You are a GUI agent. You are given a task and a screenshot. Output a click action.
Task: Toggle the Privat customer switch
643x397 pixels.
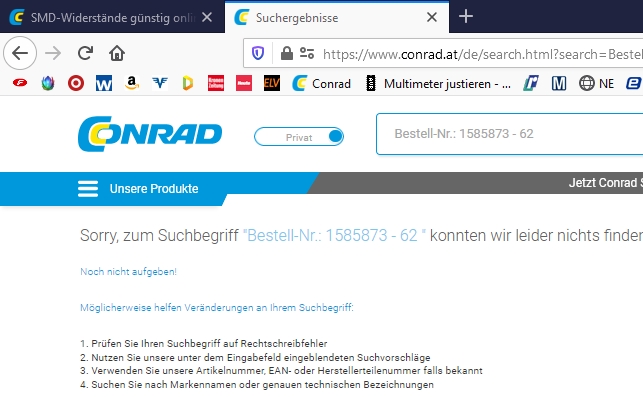point(299,137)
